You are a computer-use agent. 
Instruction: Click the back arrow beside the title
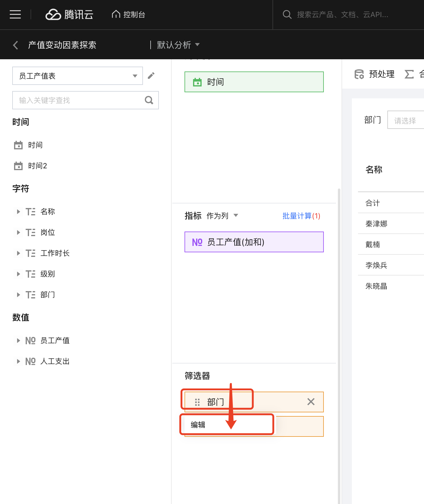pos(16,45)
